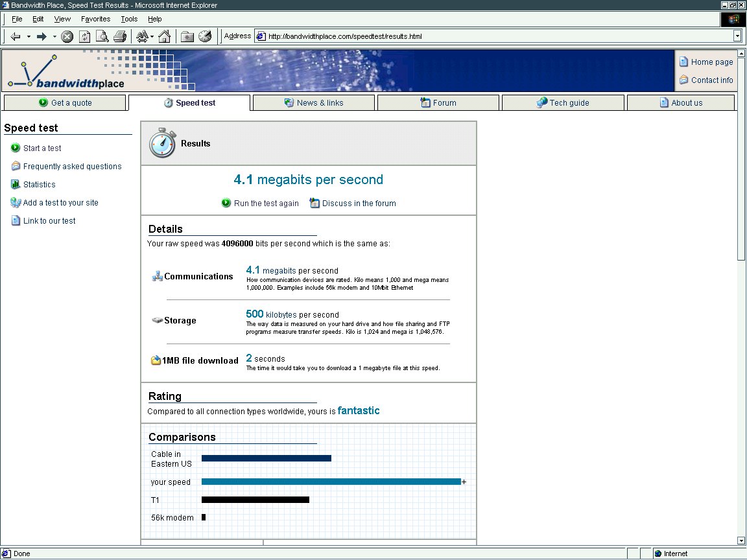Open the Tools menu
Viewport: 747px width, 560px height.
click(x=129, y=19)
